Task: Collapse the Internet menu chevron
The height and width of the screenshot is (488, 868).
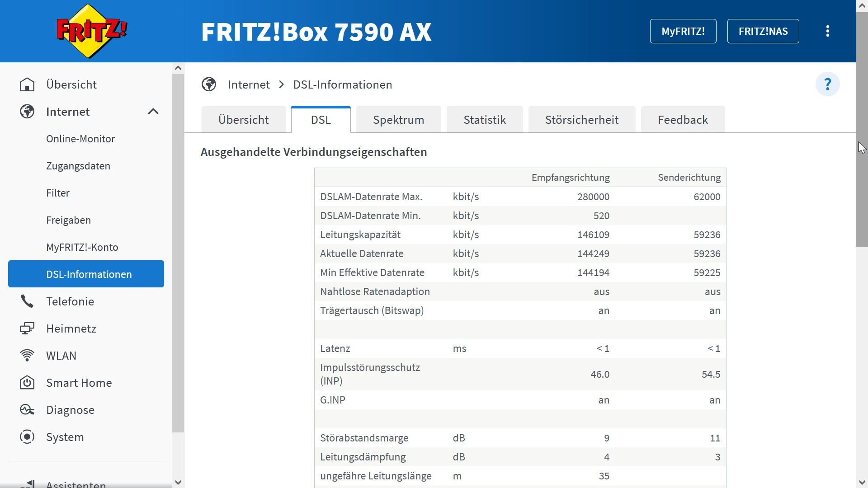Action: [153, 112]
